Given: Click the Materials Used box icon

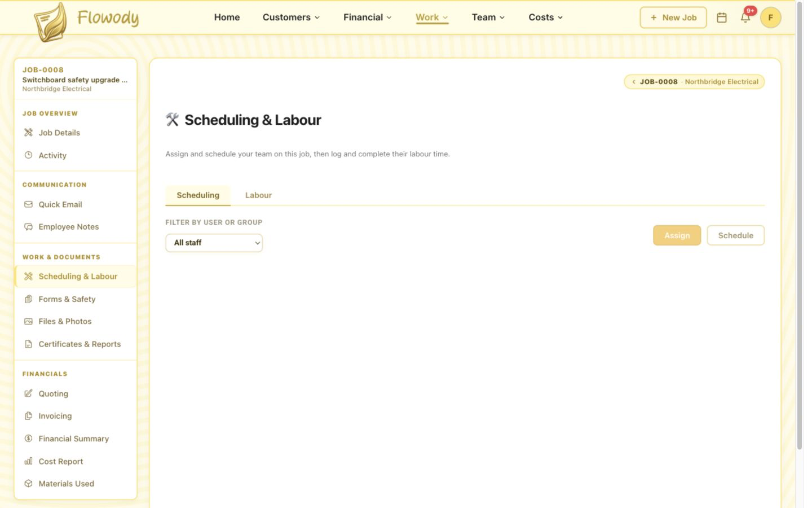Looking at the screenshot, I should pyautogui.click(x=28, y=484).
